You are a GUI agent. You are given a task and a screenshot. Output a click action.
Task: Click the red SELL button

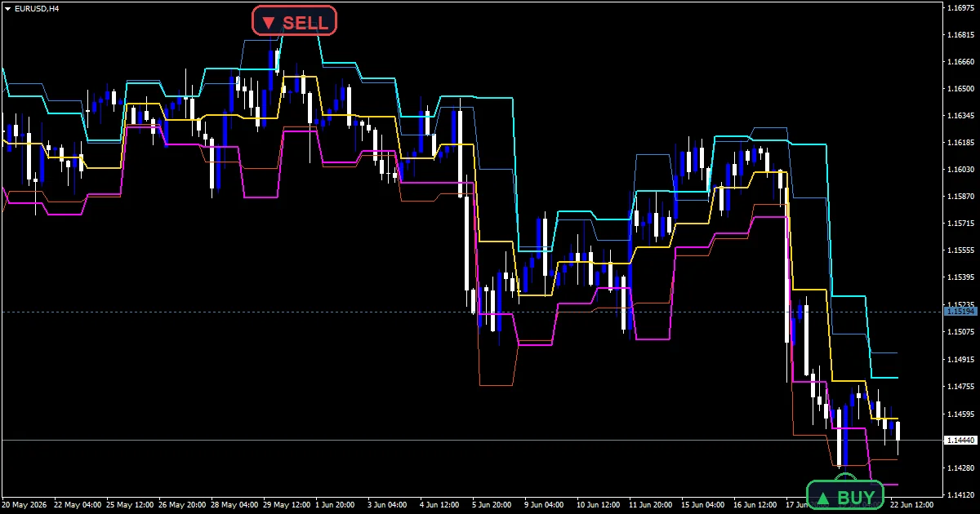pyautogui.click(x=294, y=20)
